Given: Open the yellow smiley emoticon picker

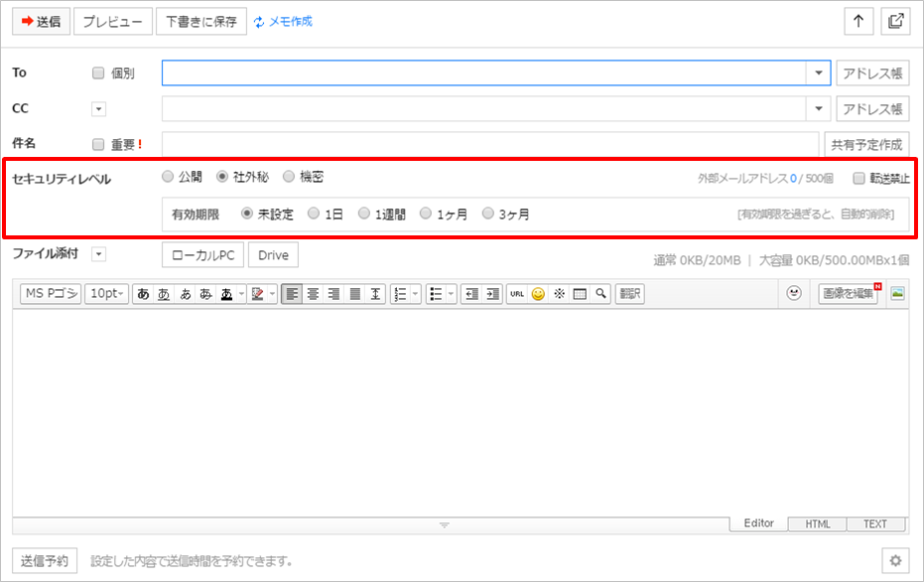Looking at the screenshot, I should [x=538, y=294].
